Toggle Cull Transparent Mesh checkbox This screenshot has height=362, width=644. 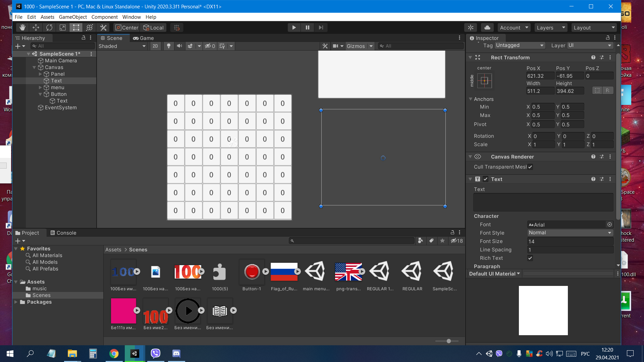click(530, 167)
